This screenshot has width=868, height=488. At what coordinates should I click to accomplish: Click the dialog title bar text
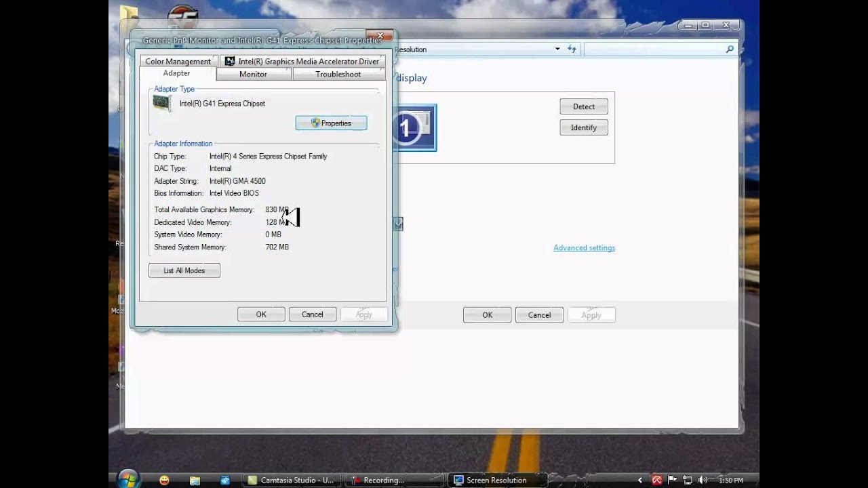tap(262, 41)
